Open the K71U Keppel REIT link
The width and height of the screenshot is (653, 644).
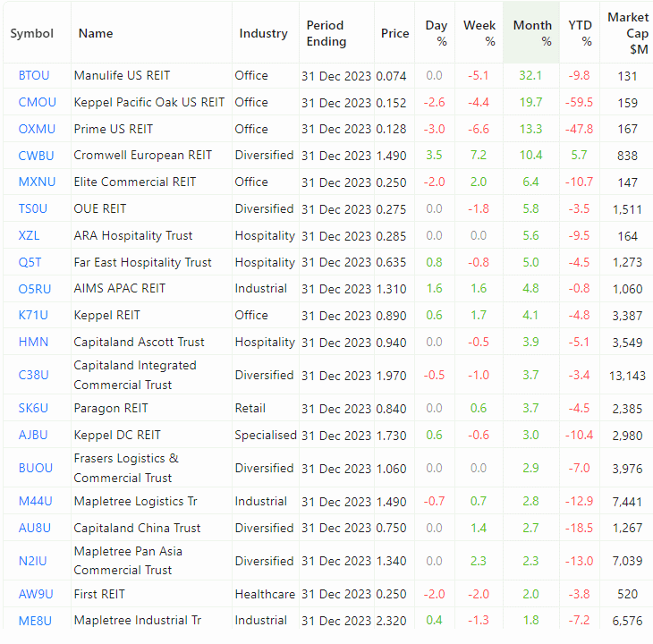coord(33,316)
